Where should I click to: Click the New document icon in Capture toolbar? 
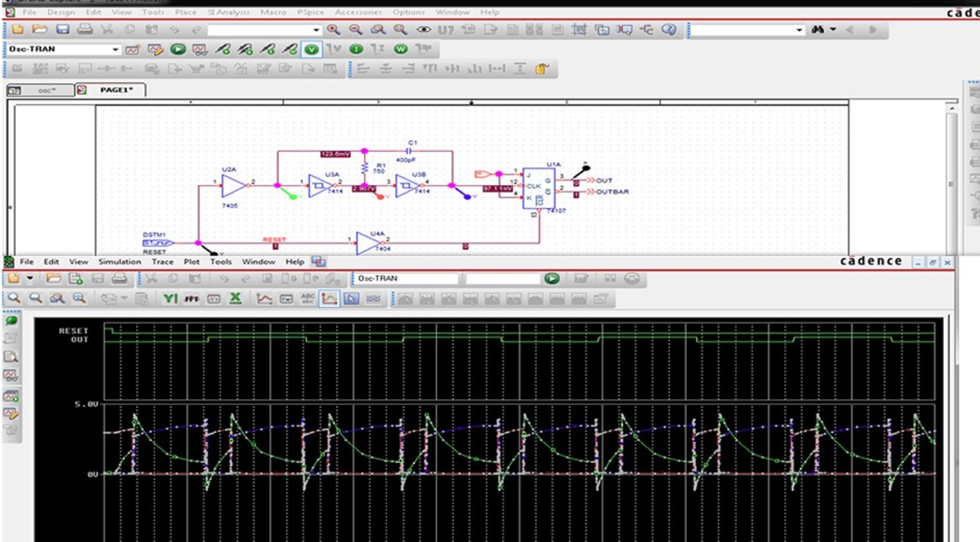point(17,30)
